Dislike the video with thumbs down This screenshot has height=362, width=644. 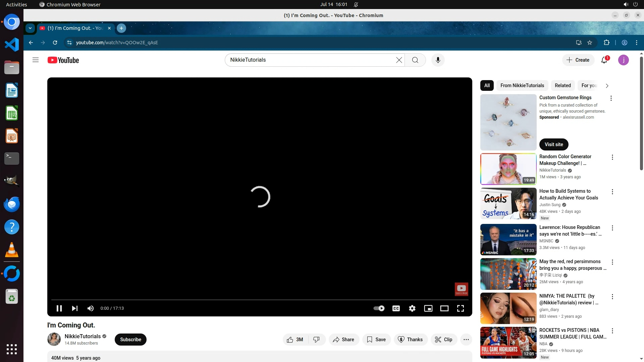316,340
